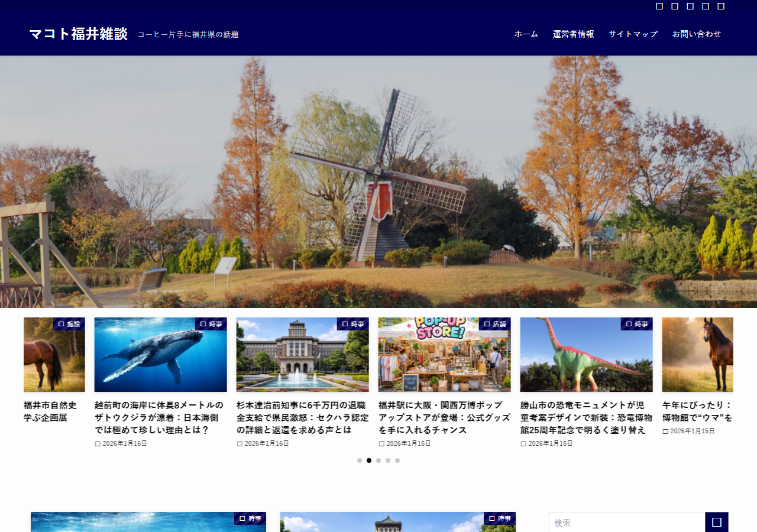The image size is (757, 532).
Task: Open article about 越前町 humpback whale
Action: (160, 417)
